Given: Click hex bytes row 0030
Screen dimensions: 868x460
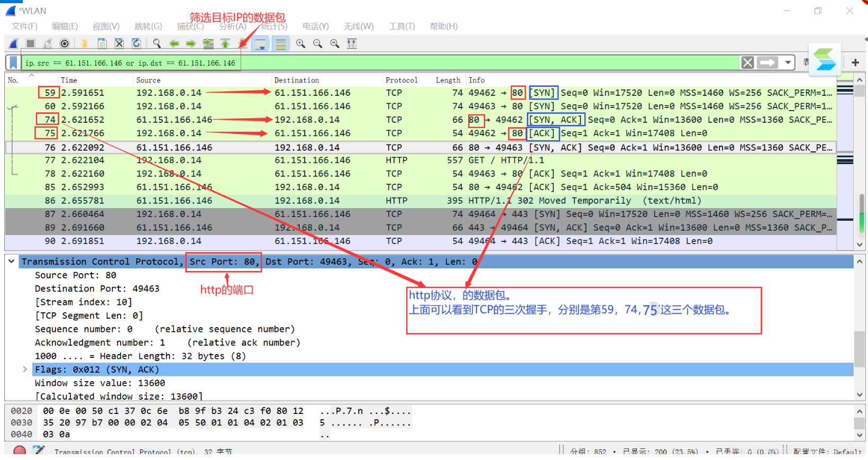Looking at the screenshot, I should (x=173, y=422).
